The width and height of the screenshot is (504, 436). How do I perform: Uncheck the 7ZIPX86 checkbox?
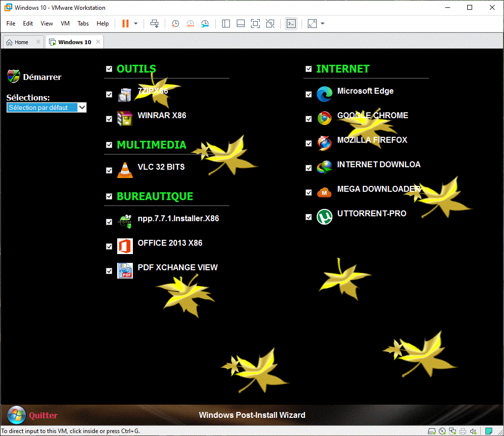[x=109, y=95]
